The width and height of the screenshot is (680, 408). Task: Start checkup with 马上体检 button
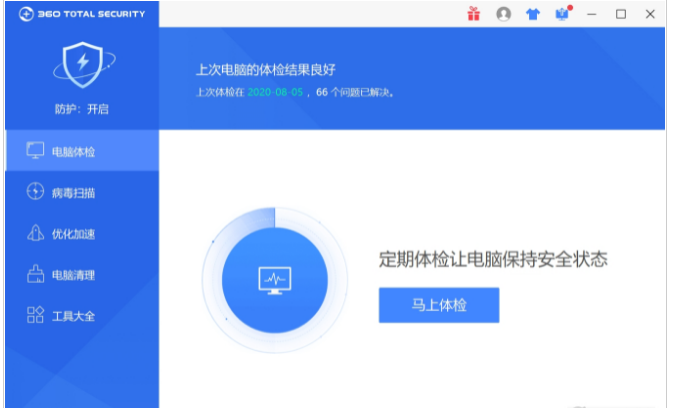pyautogui.click(x=439, y=305)
